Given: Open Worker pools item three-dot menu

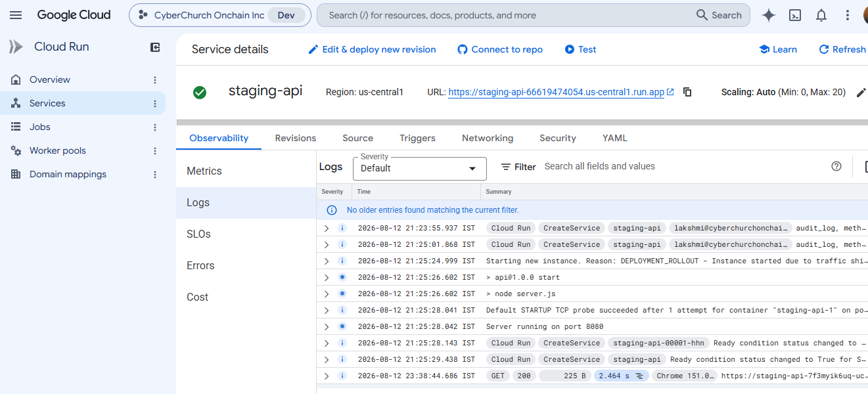Looking at the screenshot, I should 155,151.
